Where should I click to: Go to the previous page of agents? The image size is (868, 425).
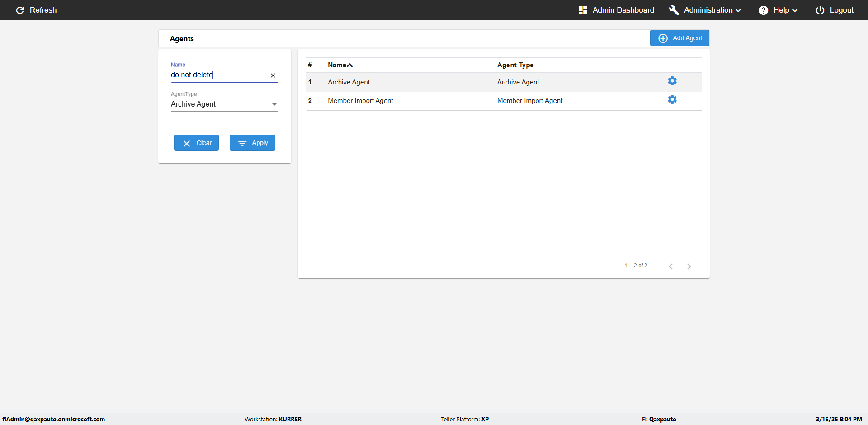671,266
